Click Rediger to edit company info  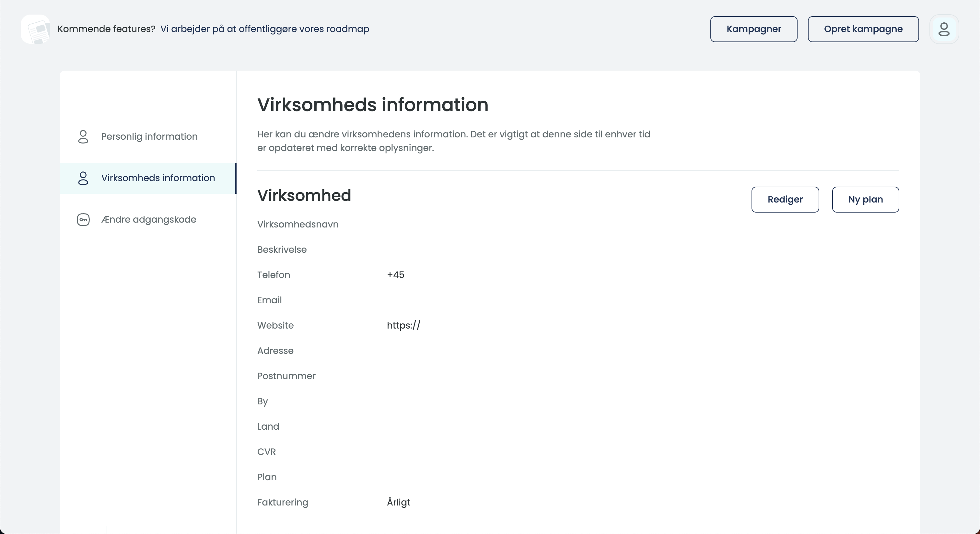(x=785, y=199)
